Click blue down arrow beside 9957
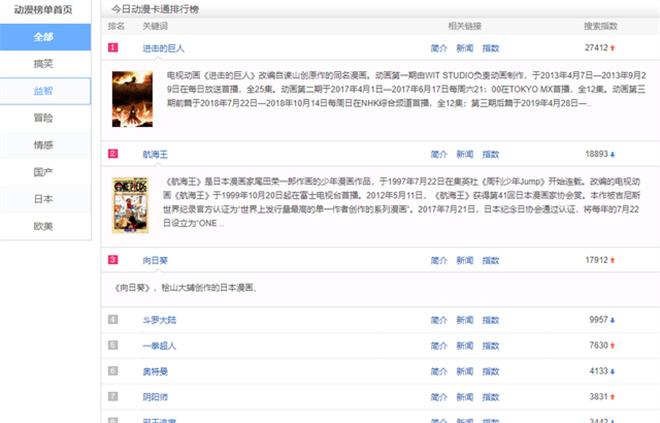This screenshot has height=423, width=660. 612,320
